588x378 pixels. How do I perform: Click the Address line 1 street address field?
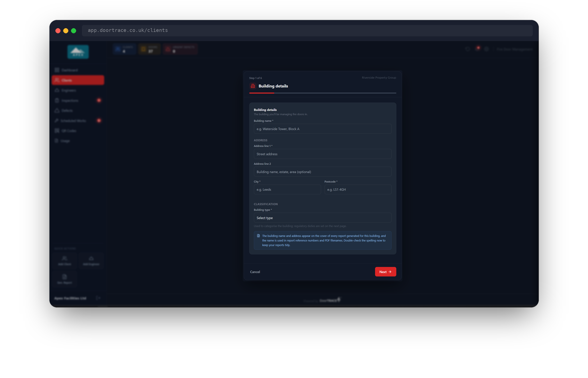323,154
